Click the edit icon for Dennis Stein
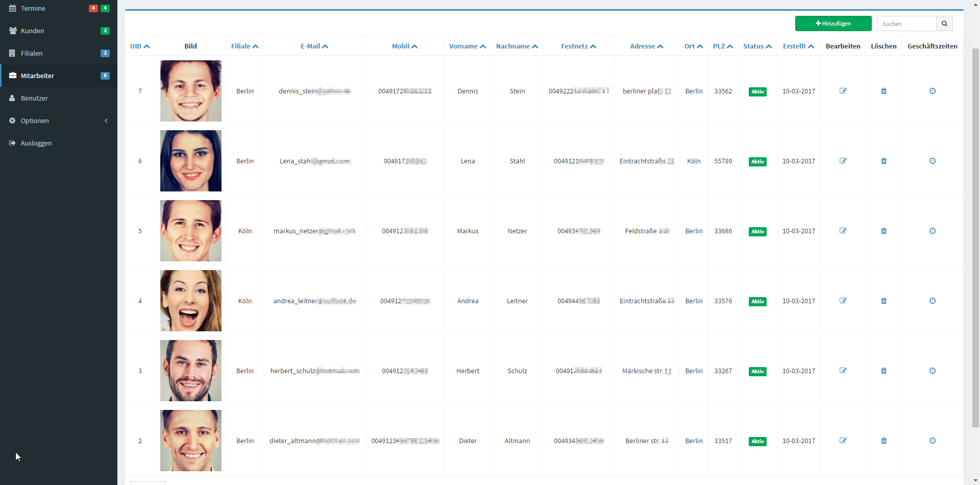980x485 pixels. [x=843, y=91]
